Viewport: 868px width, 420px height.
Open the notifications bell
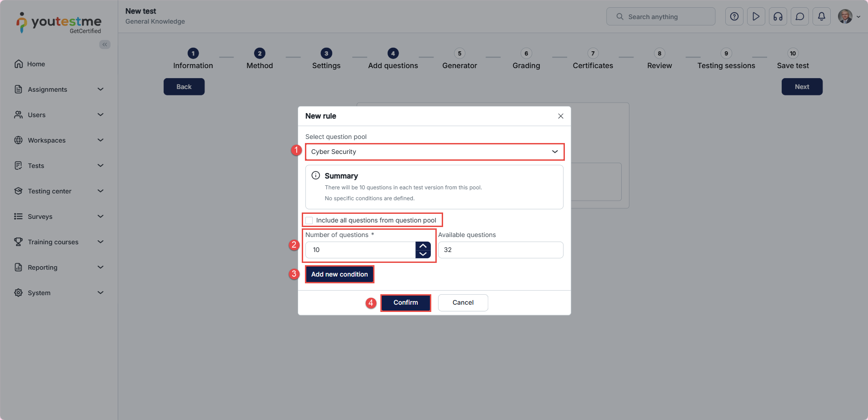click(x=821, y=17)
